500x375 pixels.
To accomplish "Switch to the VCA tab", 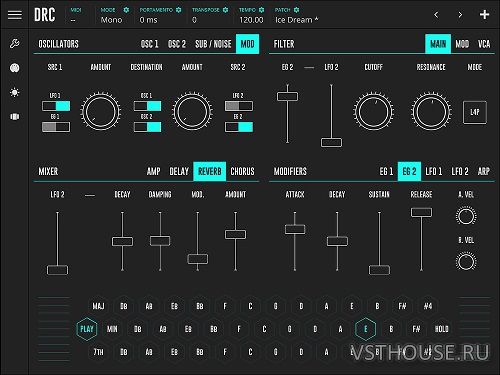I will coord(484,44).
